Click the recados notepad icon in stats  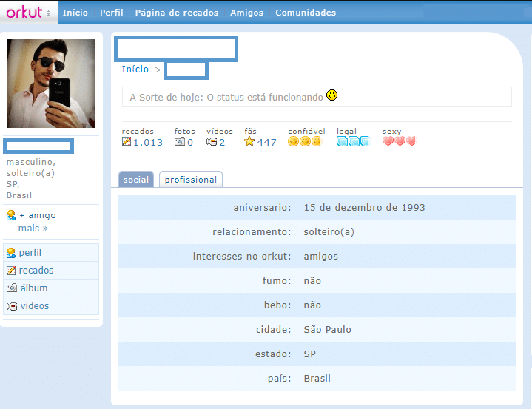coord(127,142)
